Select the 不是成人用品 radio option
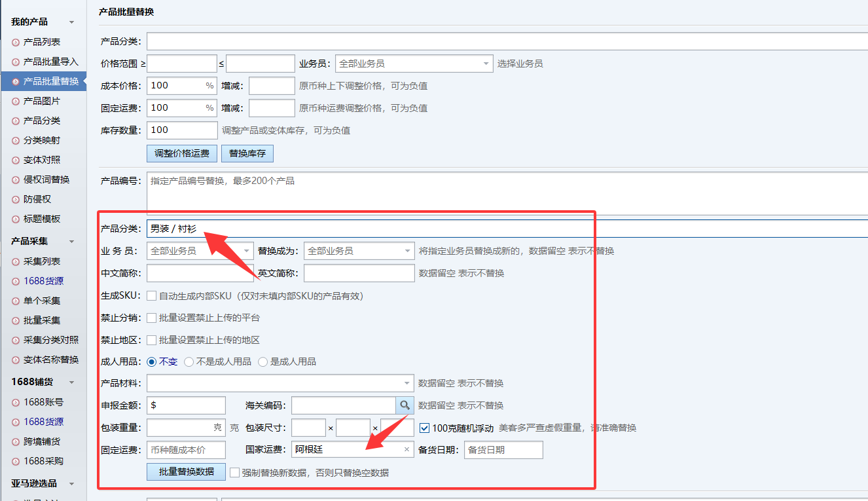The width and height of the screenshot is (868, 501). (x=189, y=362)
